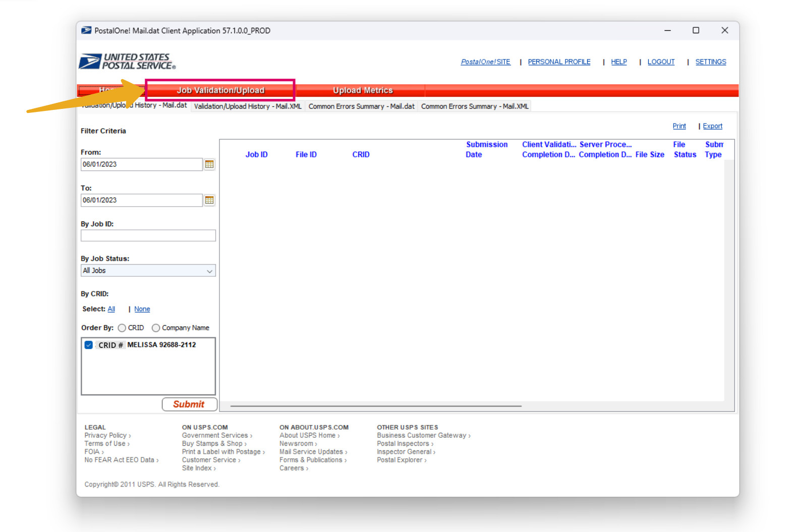
Task: Open the PostalOne! SITE link
Action: point(485,62)
